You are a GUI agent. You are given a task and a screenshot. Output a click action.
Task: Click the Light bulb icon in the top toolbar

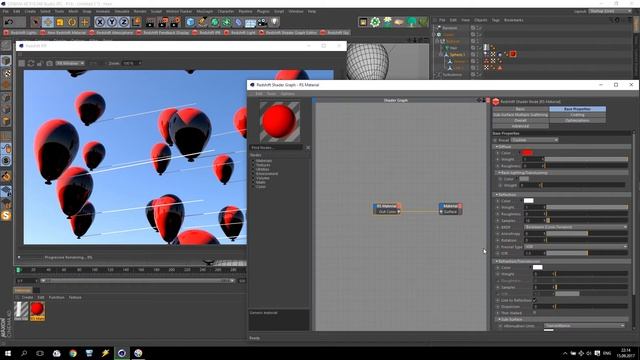275,22
